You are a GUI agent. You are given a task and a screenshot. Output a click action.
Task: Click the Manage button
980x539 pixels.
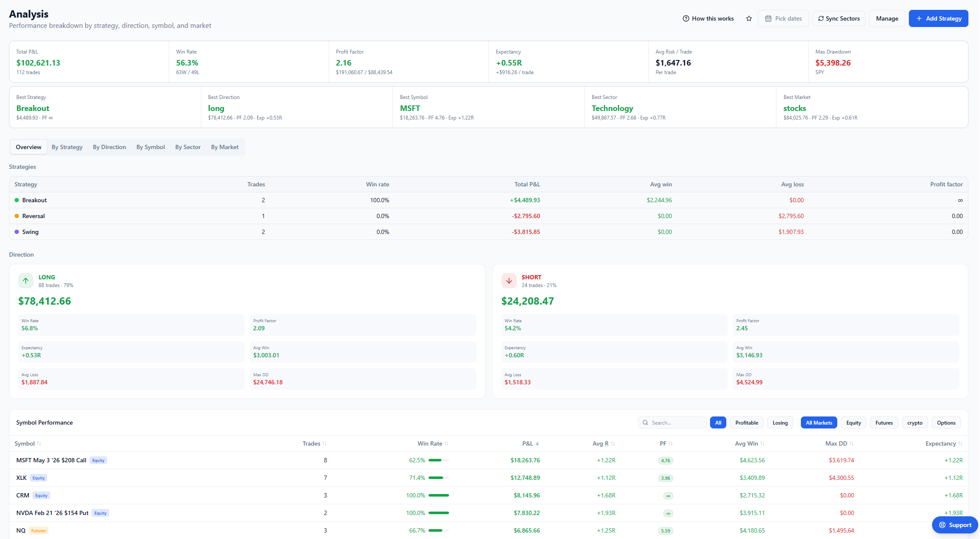[x=887, y=18]
